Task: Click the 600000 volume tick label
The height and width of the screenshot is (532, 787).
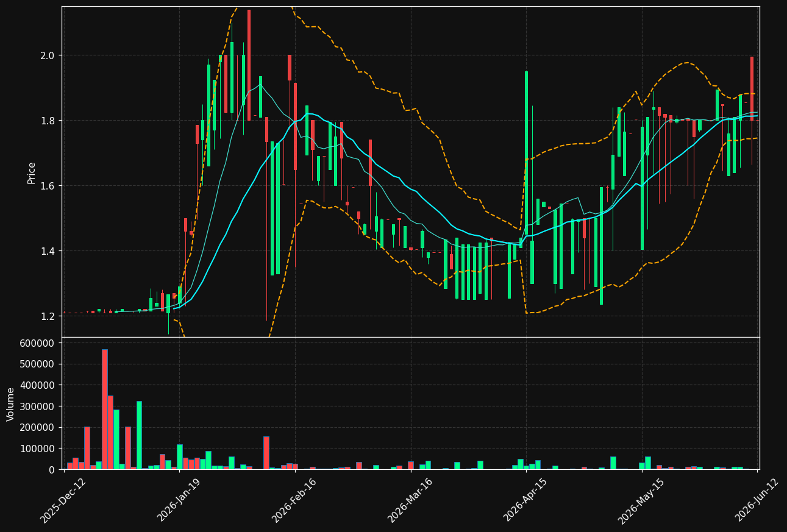Action: click(x=38, y=343)
